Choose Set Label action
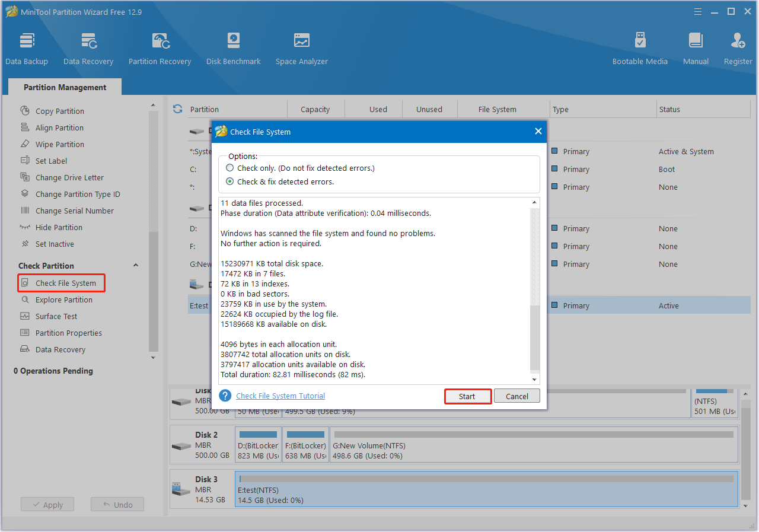The image size is (759, 532). coord(51,161)
